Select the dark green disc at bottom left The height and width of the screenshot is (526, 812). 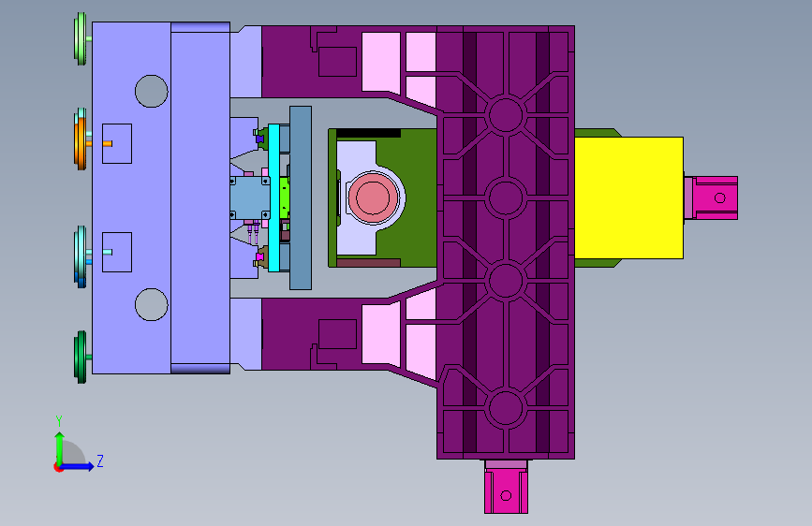[81, 358]
